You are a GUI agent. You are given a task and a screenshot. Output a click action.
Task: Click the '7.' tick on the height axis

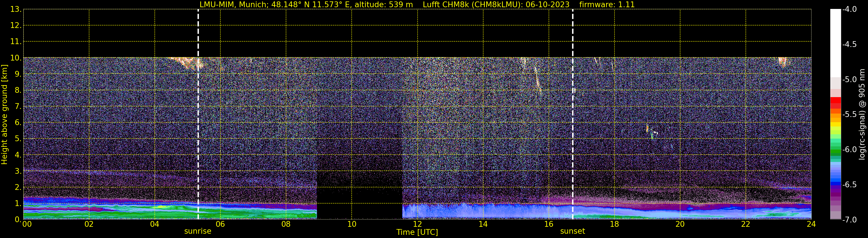point(18,107)
